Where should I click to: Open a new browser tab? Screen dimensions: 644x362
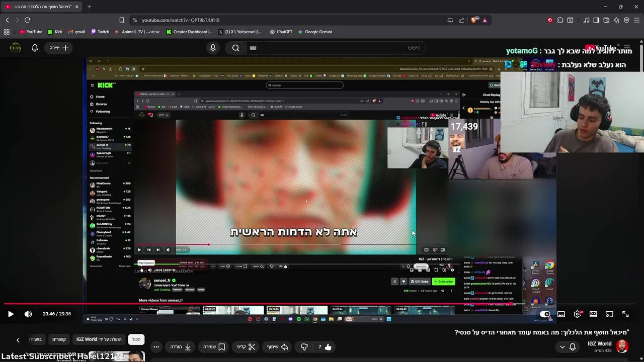tap(89, 7)
